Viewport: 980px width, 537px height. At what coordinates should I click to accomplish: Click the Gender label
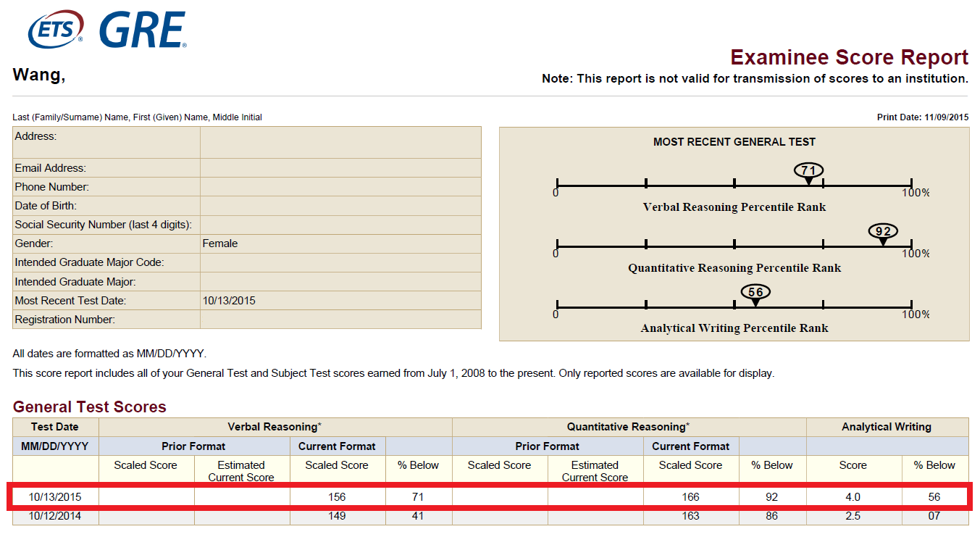coord(34,243)
